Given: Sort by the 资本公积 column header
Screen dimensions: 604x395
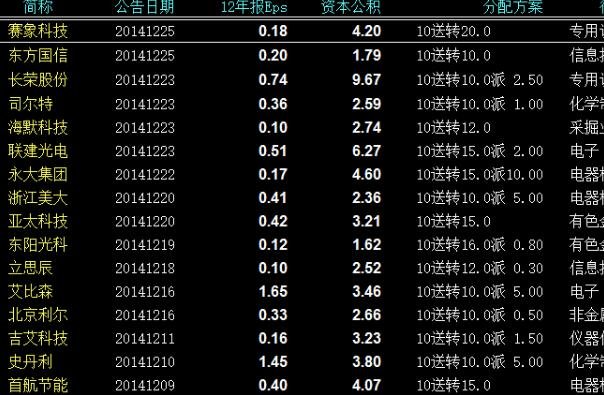Looking at the screenshot, I should (x=351, y=7).
